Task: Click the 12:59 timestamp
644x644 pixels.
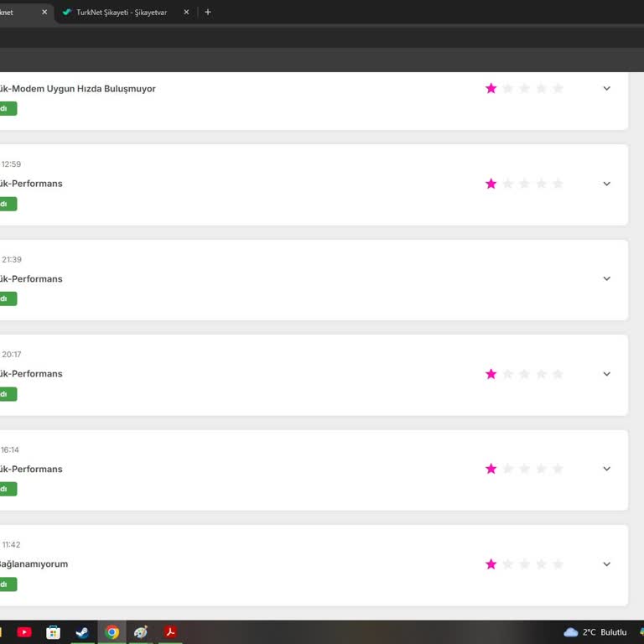Action: click(x=11, y=164)
